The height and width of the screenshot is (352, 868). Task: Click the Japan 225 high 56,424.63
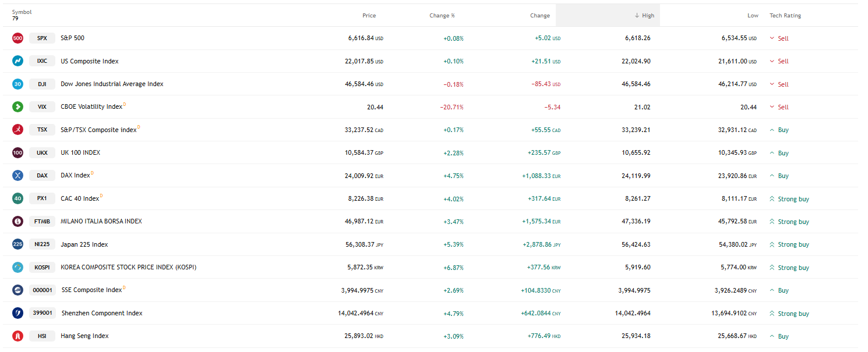click(x=636, y=244)
